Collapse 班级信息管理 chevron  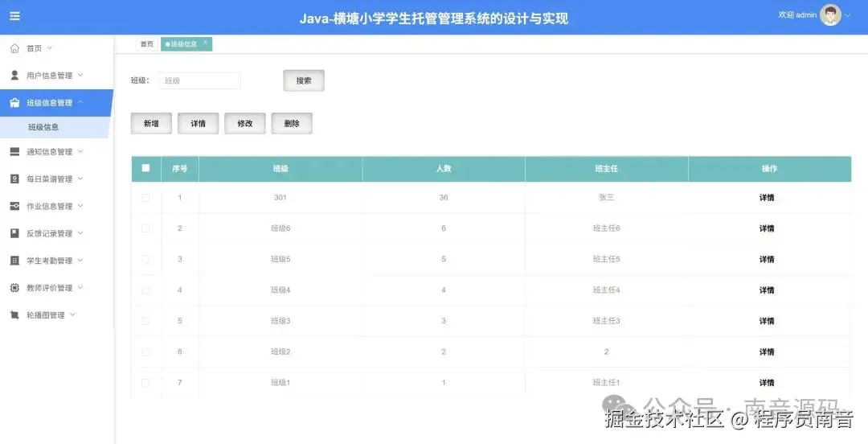click(x=80, y=102)
